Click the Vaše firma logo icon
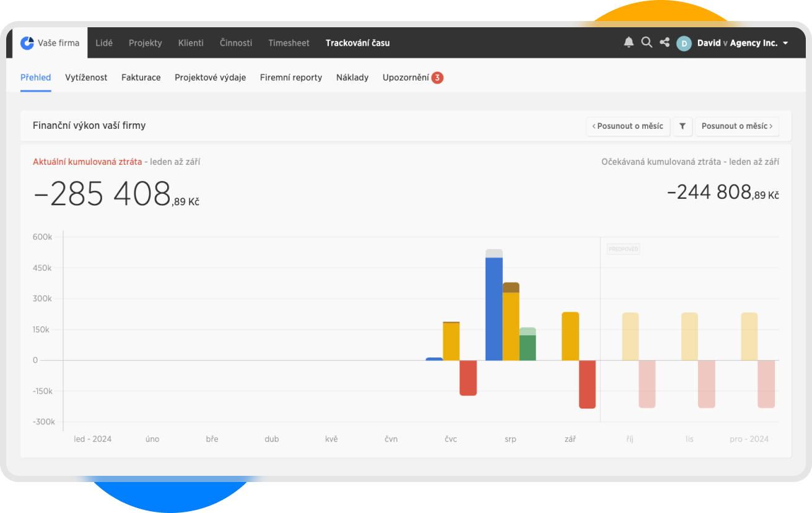This screenshot has width=812, height=513. click(x=27, y=43)
